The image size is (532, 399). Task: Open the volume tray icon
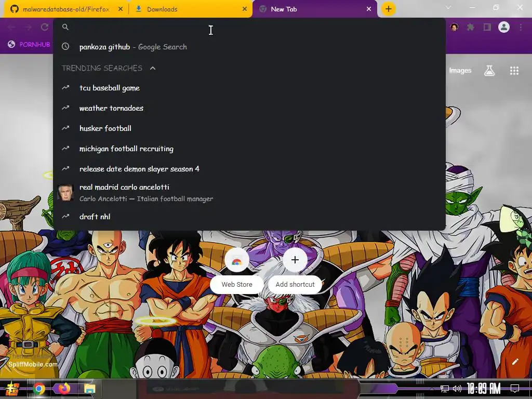(x=457, y=389)
